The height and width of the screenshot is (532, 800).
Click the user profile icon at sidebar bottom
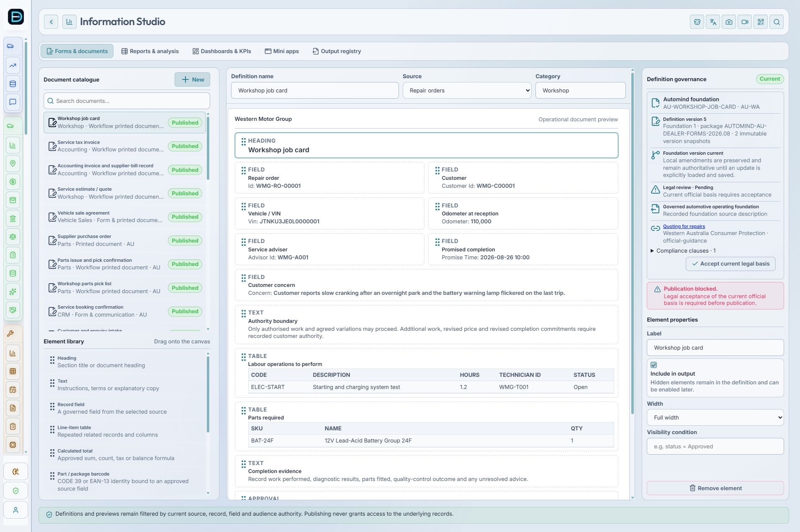[15, 510]
